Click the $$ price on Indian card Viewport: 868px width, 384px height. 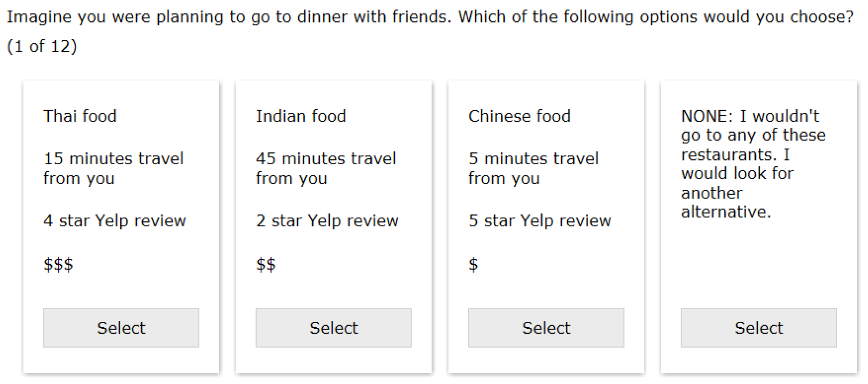[x=266, y=264]
